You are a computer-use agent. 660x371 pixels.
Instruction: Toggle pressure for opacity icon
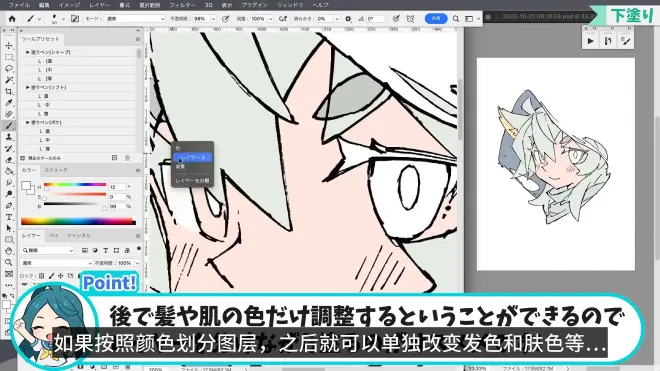pos(226,19)
